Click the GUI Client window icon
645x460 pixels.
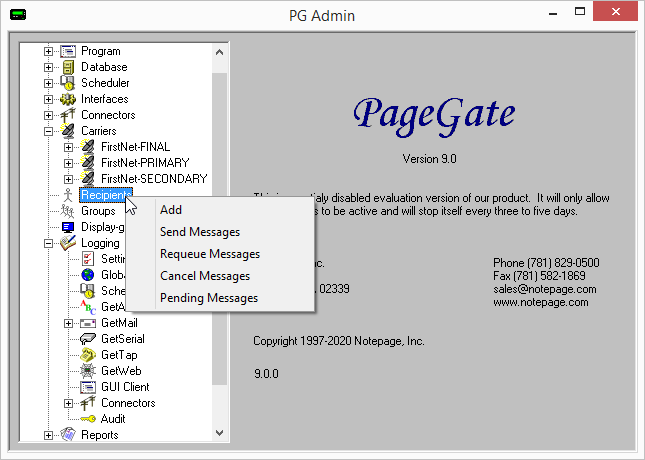pos(88,387)
